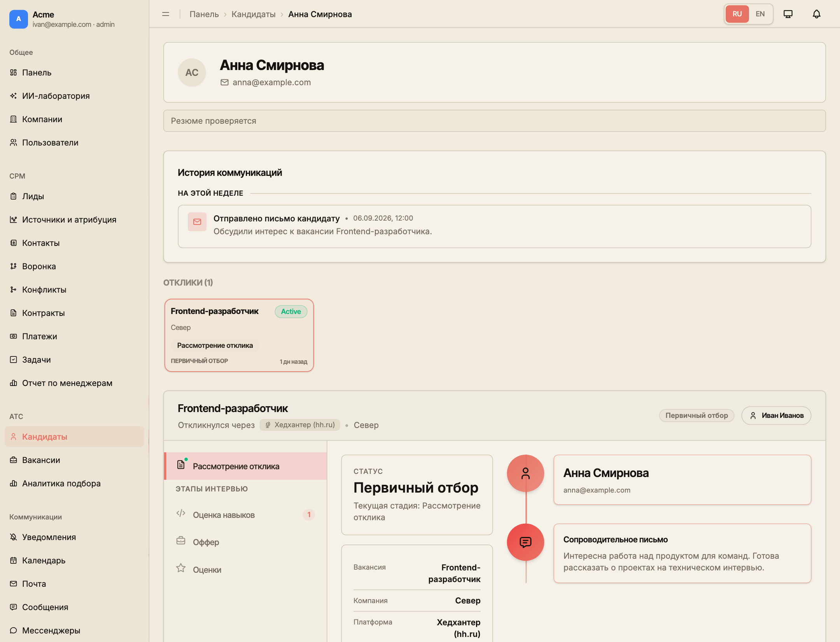Click the person icon in the timeline
This screenshot has width=840, height=642.
click(525, 473)
